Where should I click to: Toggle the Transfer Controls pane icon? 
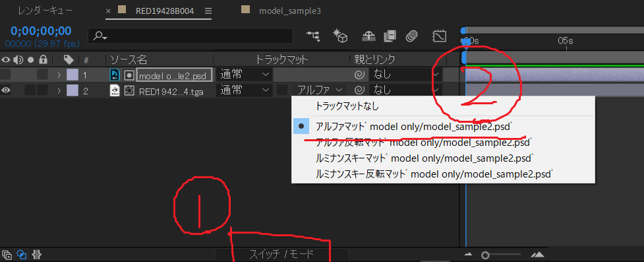21,255
